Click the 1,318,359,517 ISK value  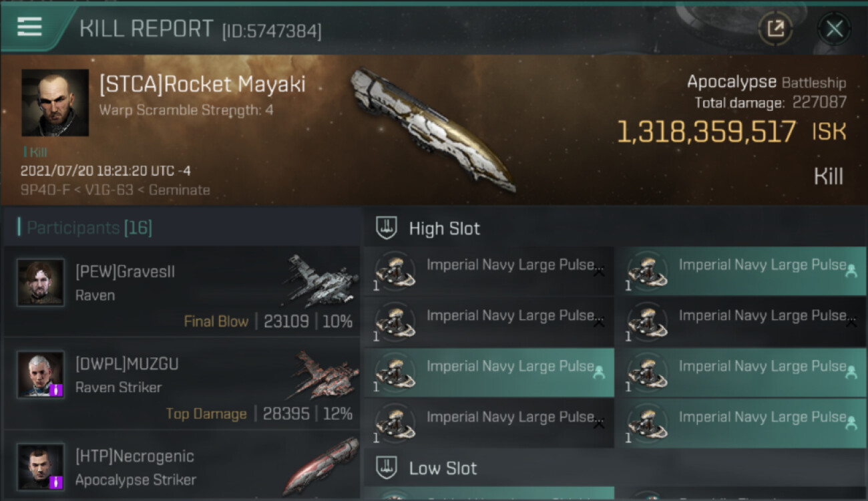click(706, 132)
